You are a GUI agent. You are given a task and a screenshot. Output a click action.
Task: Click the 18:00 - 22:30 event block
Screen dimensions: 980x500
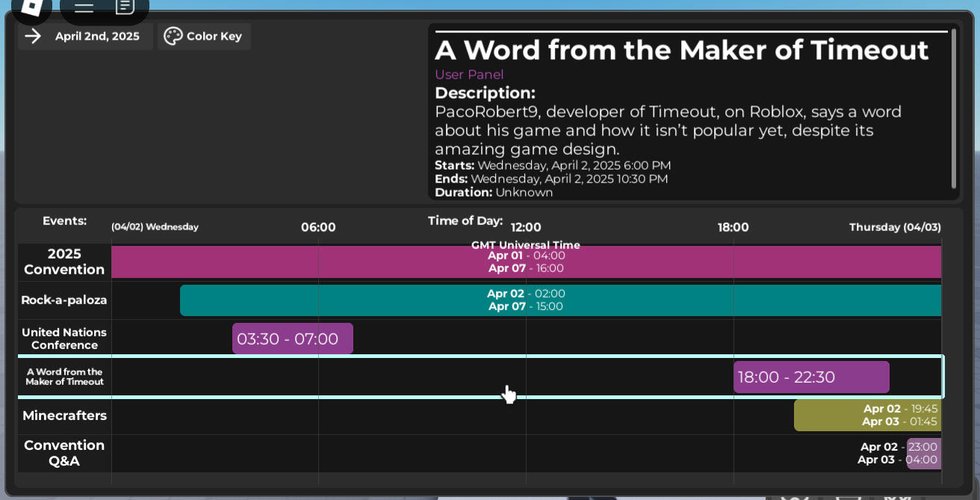[x=810, y=377]
